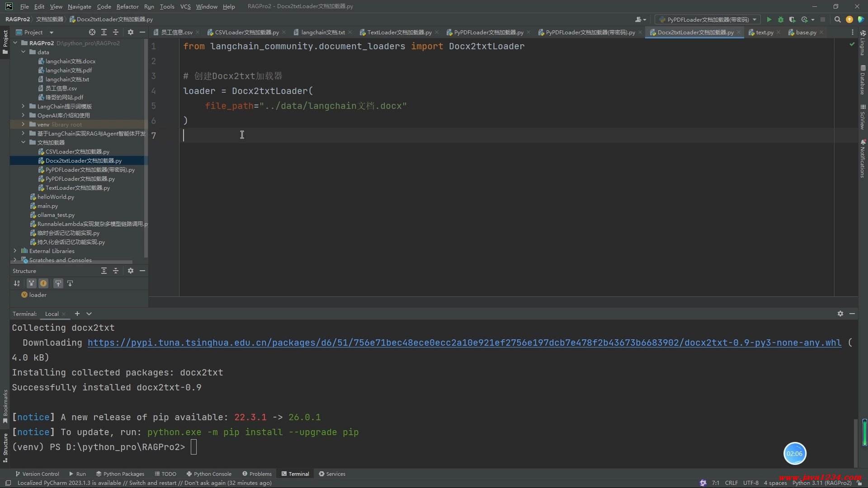Switch to TextLoader文档加载器.py tab
The width and height of the screenshot is (868, 488).
399,32
